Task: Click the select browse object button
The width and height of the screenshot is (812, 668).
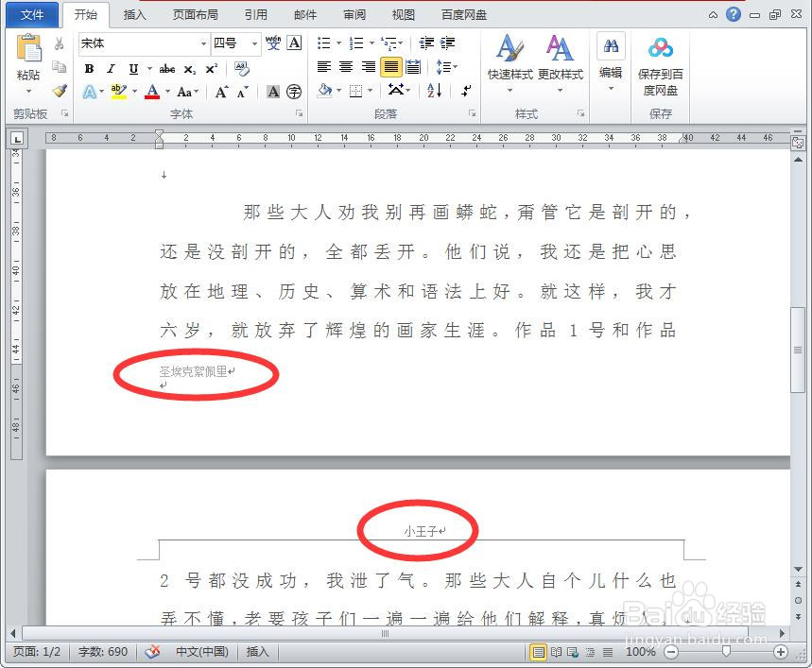Action: click(x=798, y=600)
